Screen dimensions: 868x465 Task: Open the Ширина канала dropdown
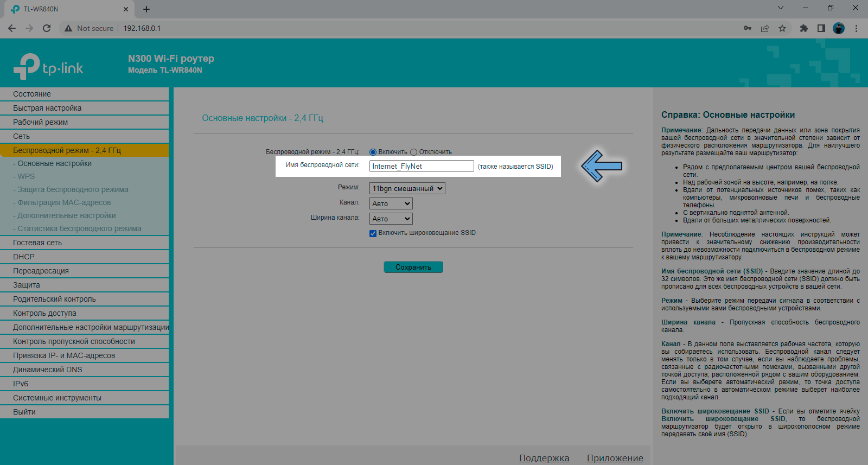click(x=391, y=219)
